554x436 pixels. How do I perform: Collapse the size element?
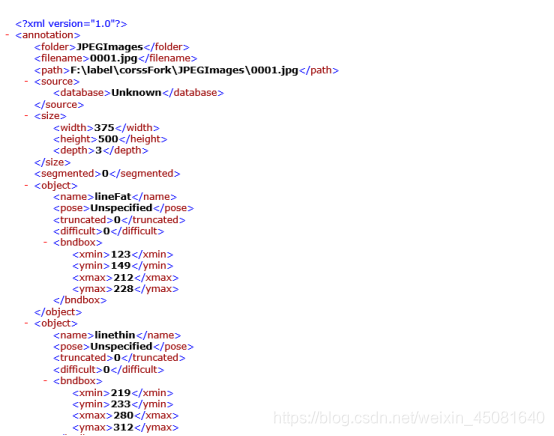pos(26,116)
